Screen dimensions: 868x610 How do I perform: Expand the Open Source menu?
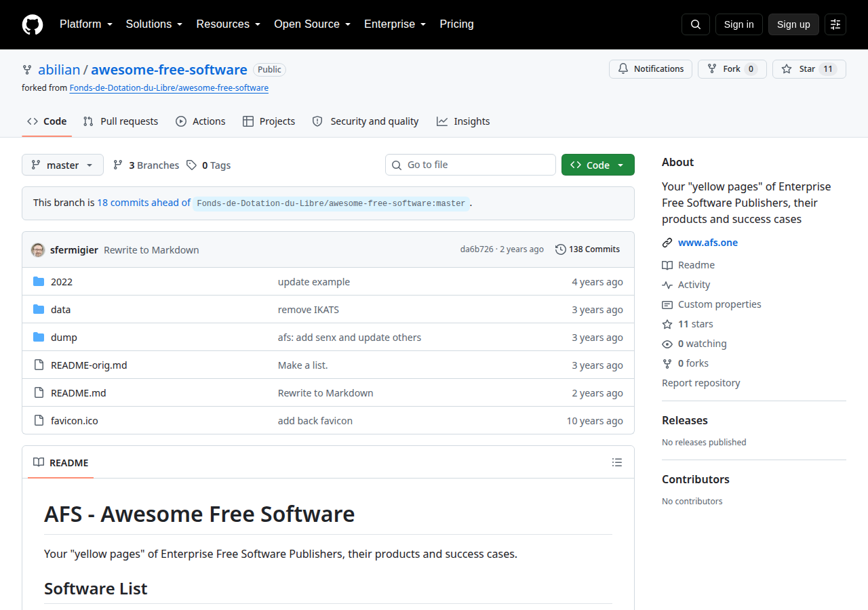(312, 24)
